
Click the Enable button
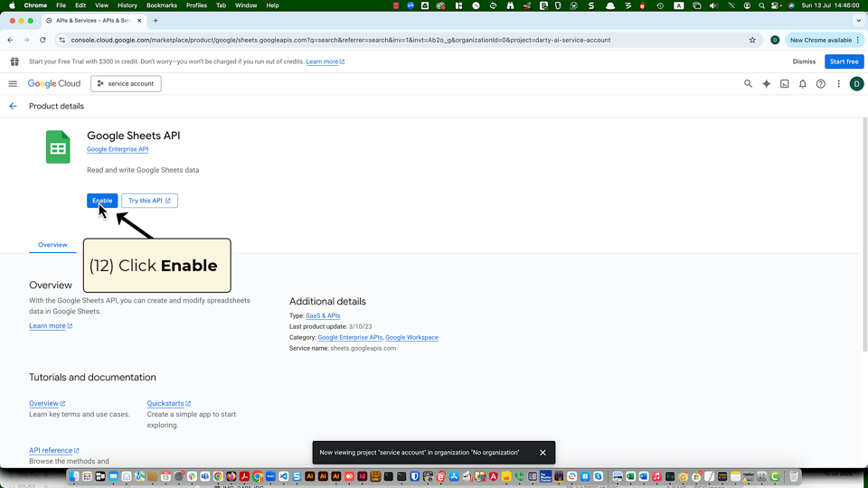pos(102,201)
